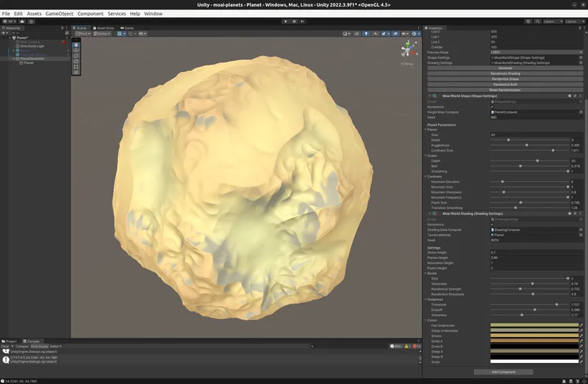Image resolution: width=588 pixels, height=384 pixels.
Task: Click the Shores color swatch
Action: [x=534, y=335]
